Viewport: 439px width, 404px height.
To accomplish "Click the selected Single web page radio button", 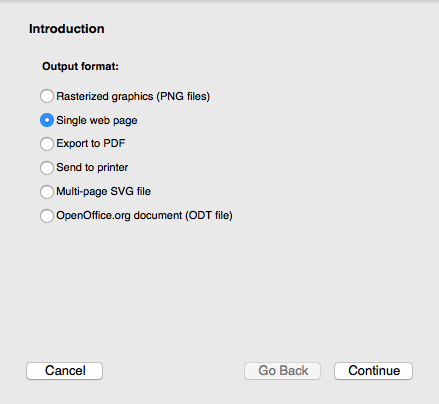I will coord(47,120).
